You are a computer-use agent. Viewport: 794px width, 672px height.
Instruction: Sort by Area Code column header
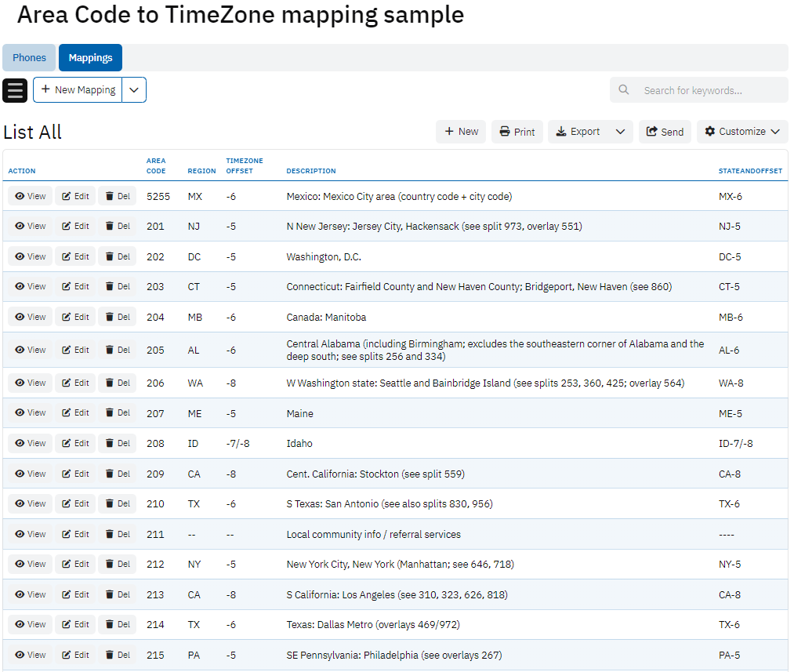tap(156, 165)
